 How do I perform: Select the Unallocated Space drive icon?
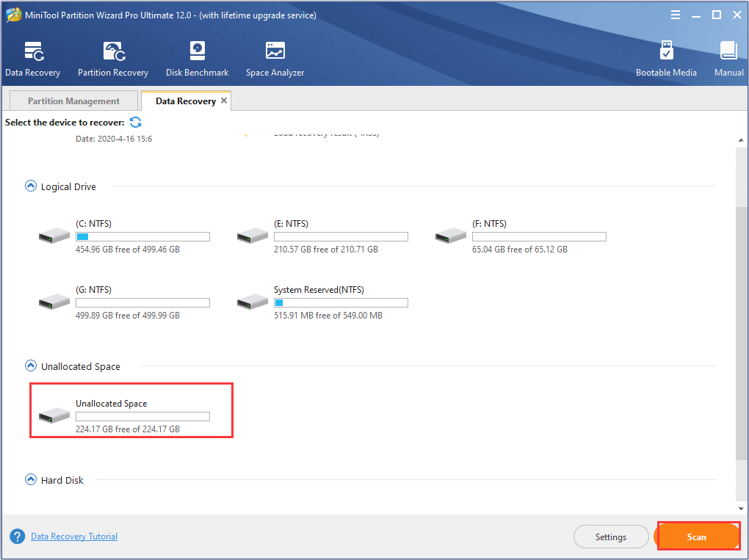pyautogui.click(x=54, y=415)
